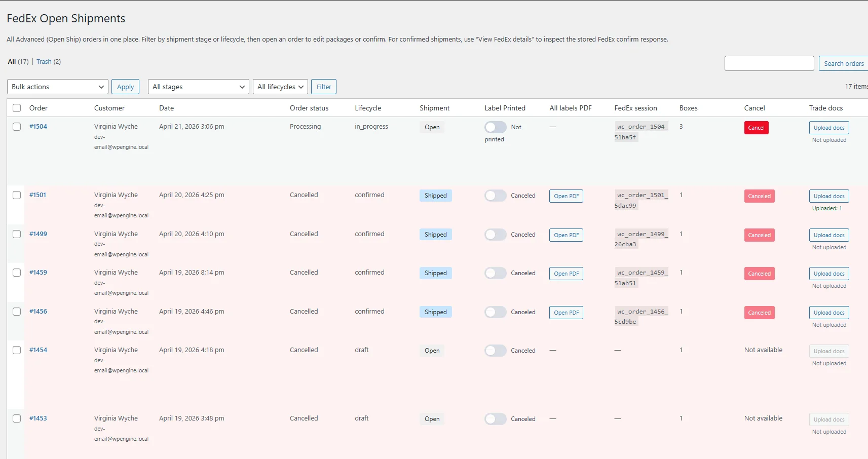Select checkbox for order #1456
This screenshot has height=459, width=868.
tap(17, 312)
